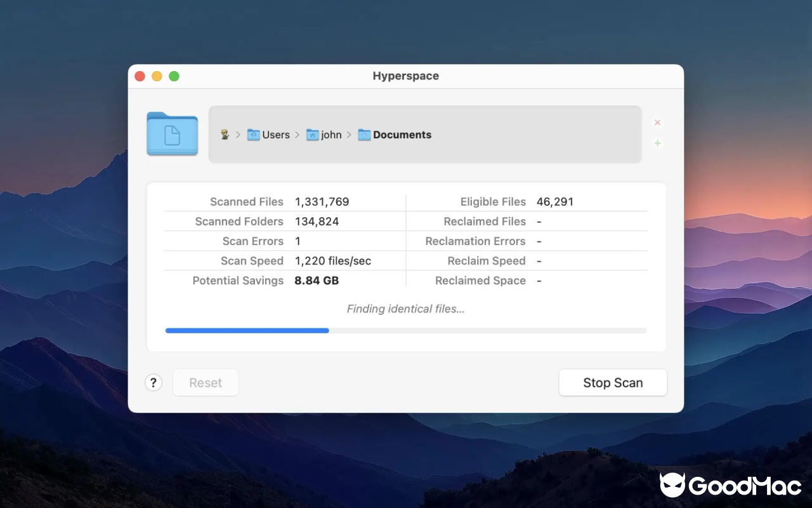The width and height of the screenshot is (812, 508).
Task: Click the 1,331,769 scanned files value
Action: coord(322,202)
